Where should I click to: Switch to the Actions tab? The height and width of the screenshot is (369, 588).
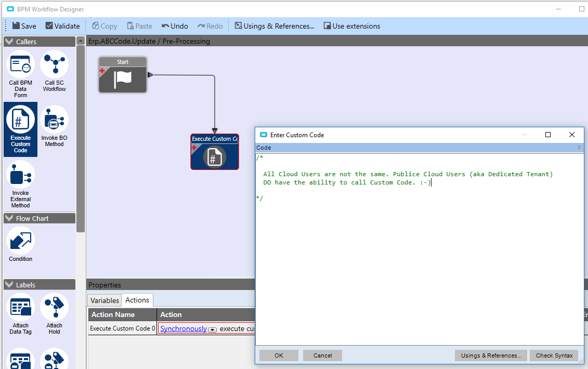point(137,300)
